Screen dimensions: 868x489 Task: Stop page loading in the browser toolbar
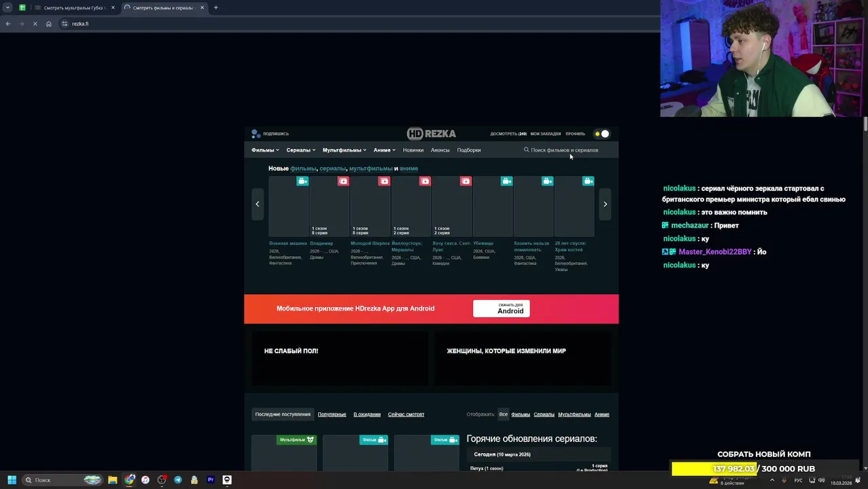[x=35, y=24]
